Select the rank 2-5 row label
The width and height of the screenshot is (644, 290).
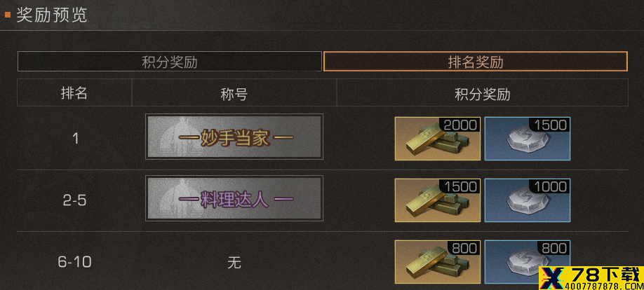coord(74,200)
